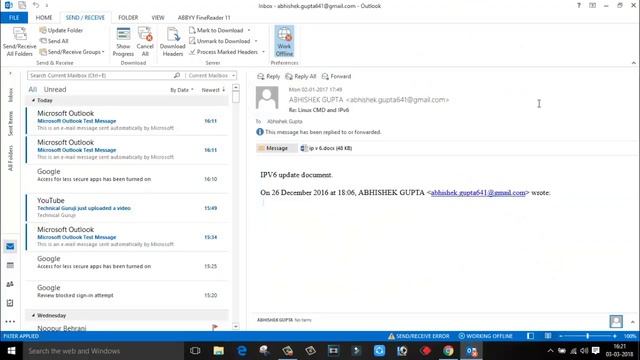Switch to Normal view layout icon
Screen dimensions: 640x360
(x=530, y=336)
